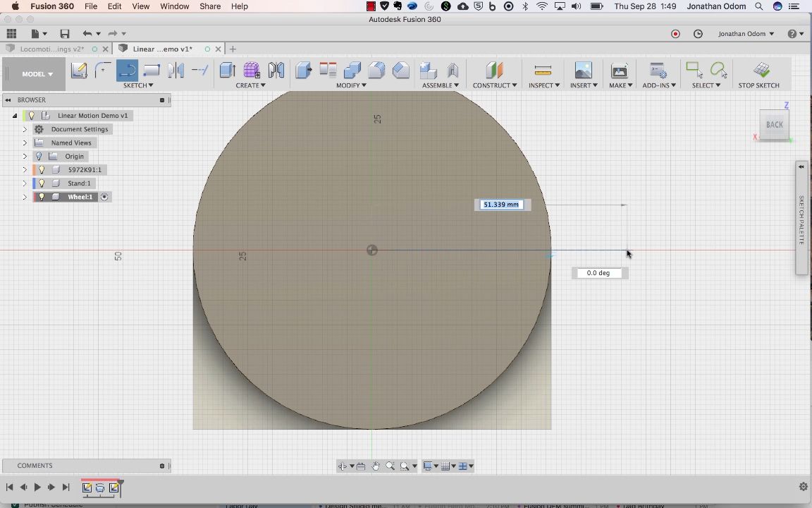Toggle Origin folder visibility lightbulb

[x=39, y=157]
